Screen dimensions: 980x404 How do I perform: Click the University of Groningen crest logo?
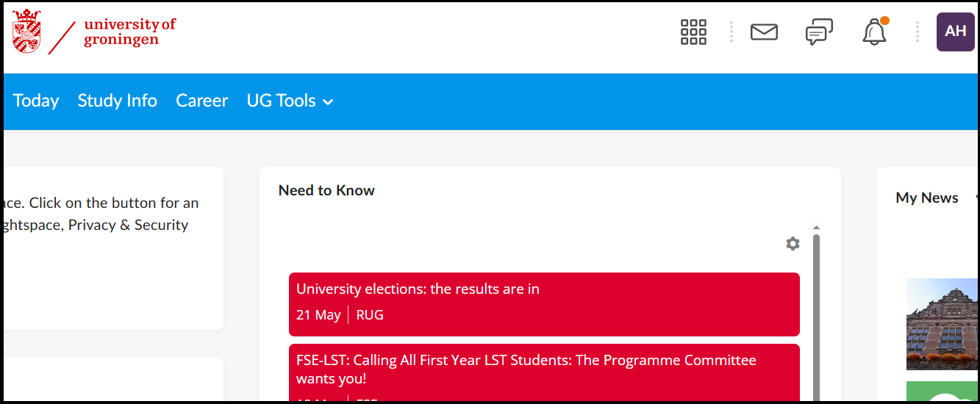point(27,31)
